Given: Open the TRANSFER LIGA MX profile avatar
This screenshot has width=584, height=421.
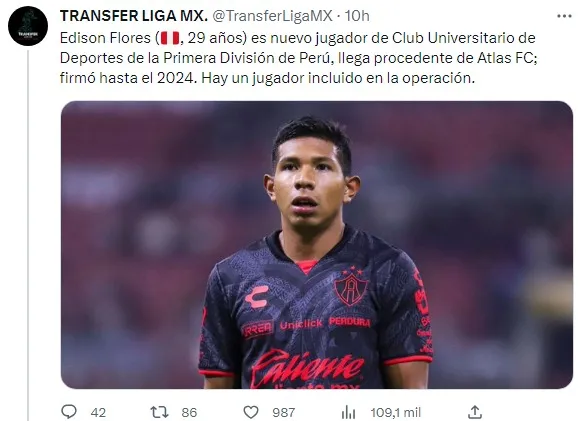Looking at the screenshot, I should (x=28, y=26).
